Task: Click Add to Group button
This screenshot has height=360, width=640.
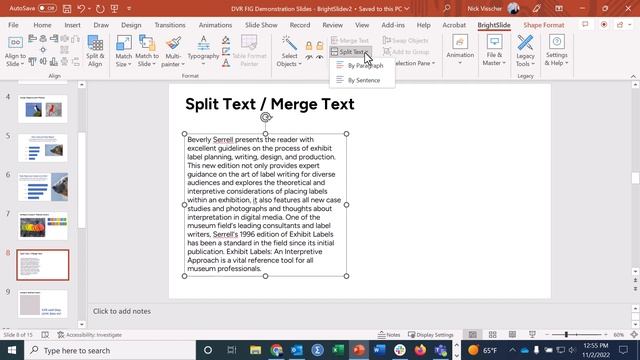Action: pyautogui.click(x=406, y=52)
